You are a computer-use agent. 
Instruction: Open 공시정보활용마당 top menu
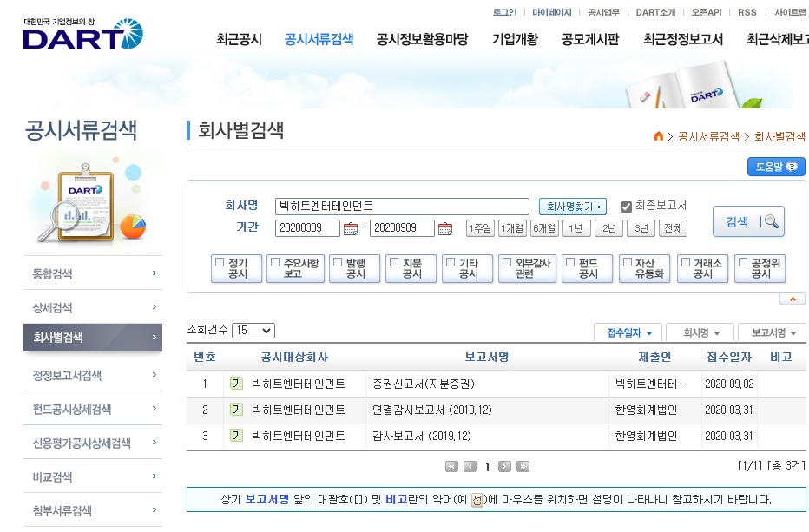[423, 39]
